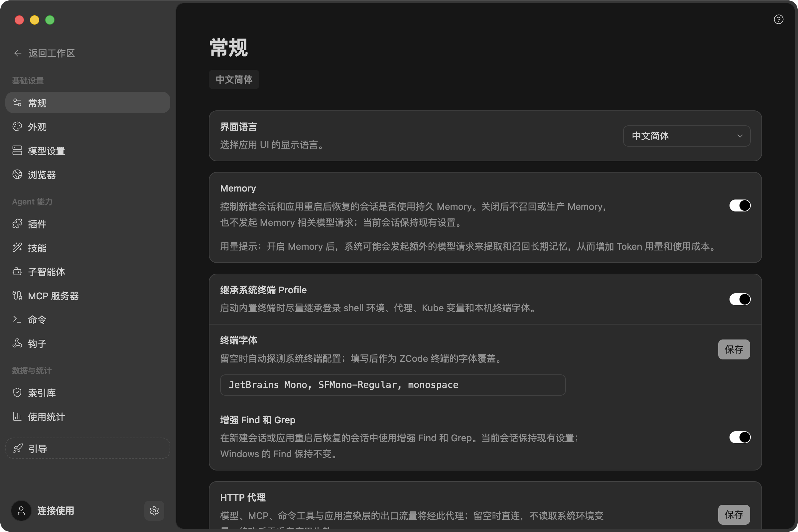
Task: Click the 插件 puzzle piece icon
Action: (17, 223)
